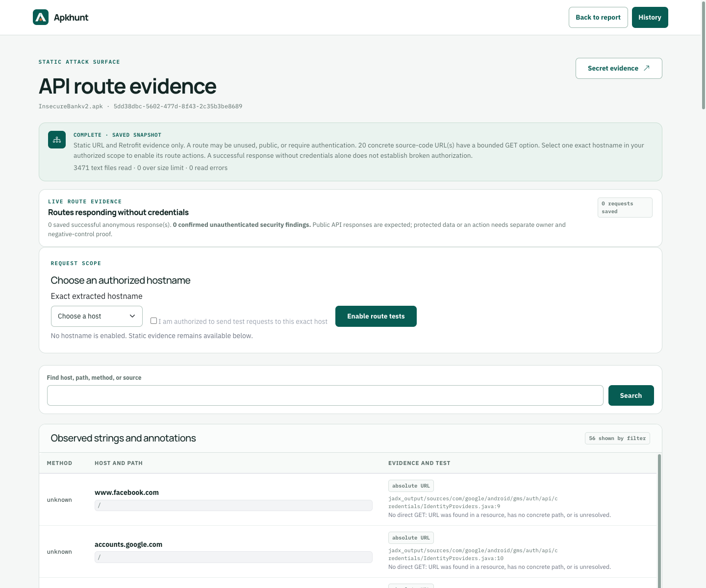Click the accounts.google.com host entry
Screen dimensions: 706x588
click(x=128, y=544)
